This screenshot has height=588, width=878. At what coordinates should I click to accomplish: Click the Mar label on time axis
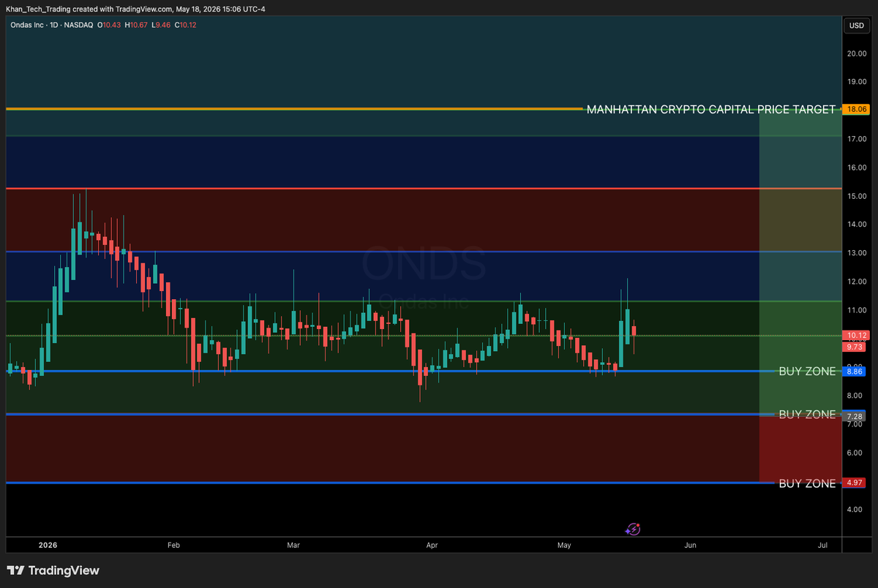293,545
